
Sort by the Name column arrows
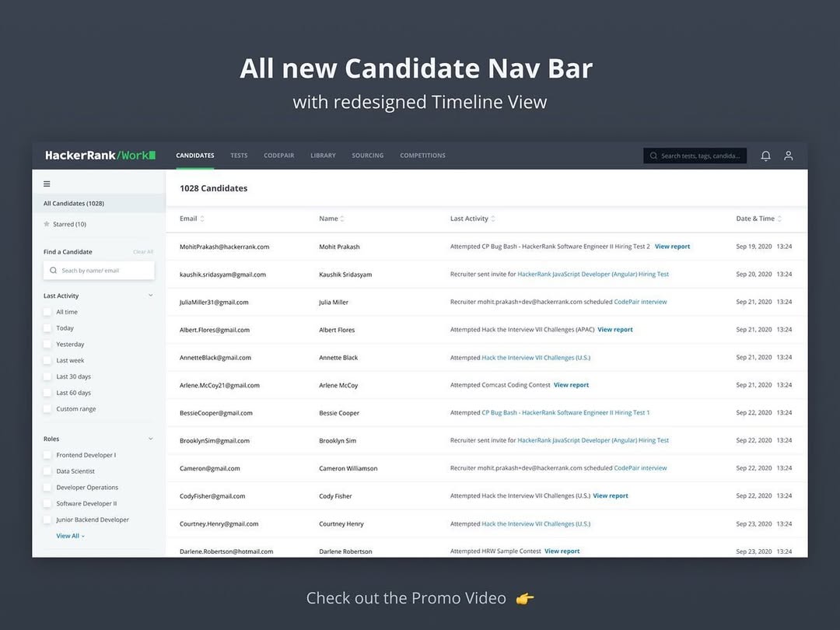pyautogui.click(x=342, y=219)
